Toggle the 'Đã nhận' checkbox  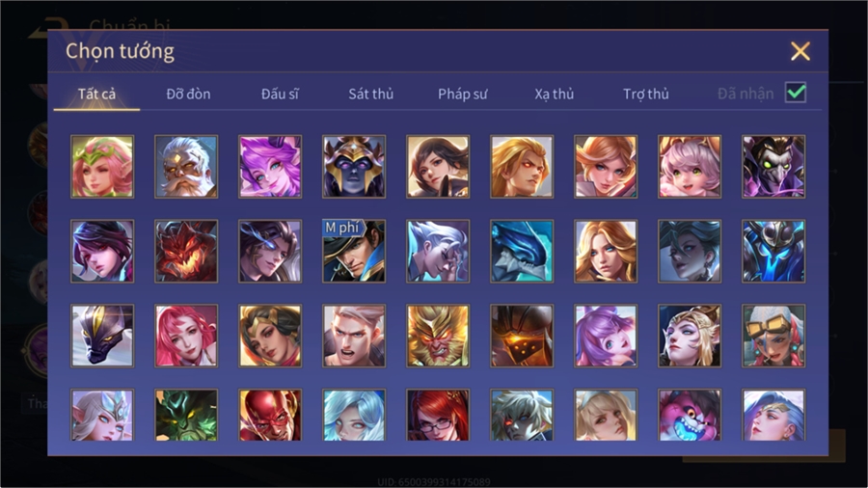tap(796, 93)
